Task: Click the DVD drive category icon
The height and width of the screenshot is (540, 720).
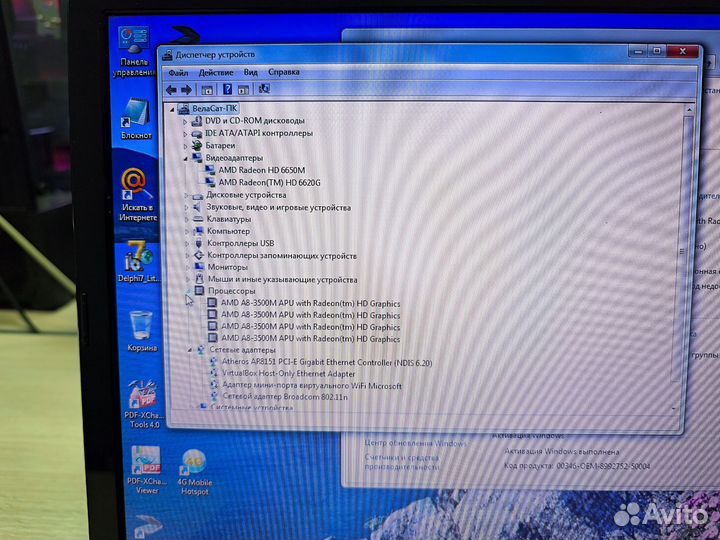Action: 197,121
